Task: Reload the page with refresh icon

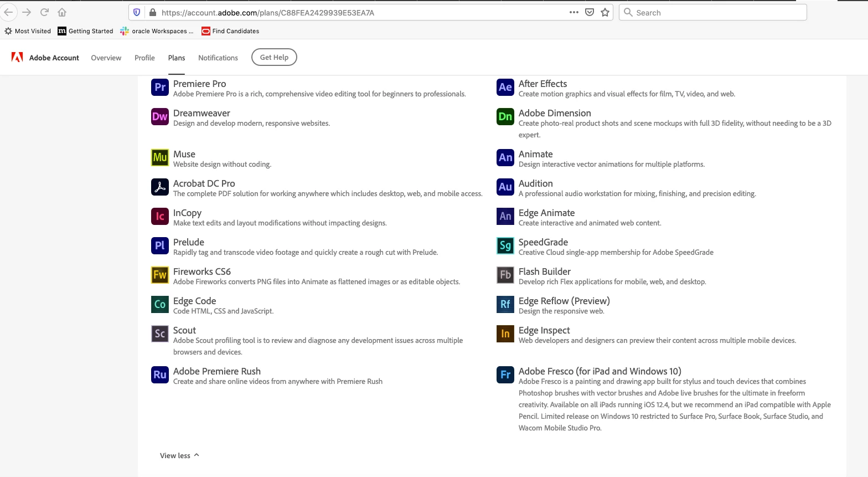Action: pyautogui.click(x=44, y=12)
